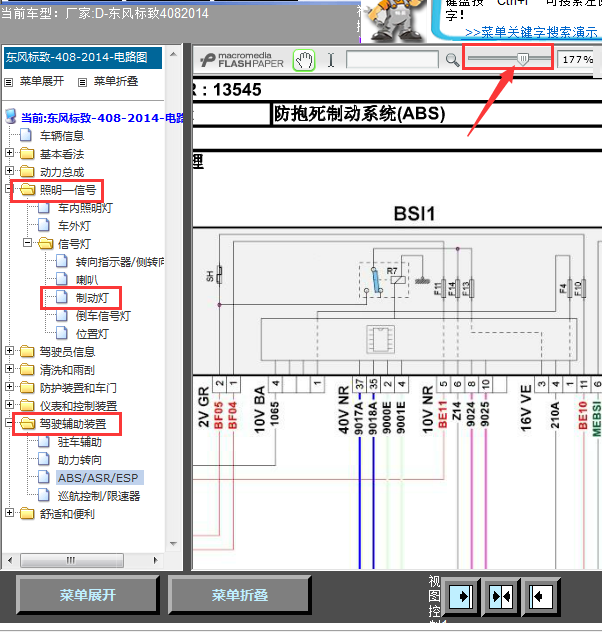Screen dimensions: 602x634
Task: Click the 菜单展开 list icon
Action: 8,82
